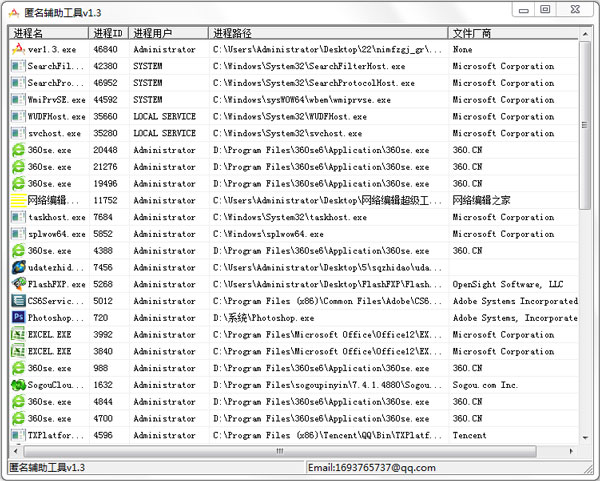This screenshot has width=600, height=481.
Task: Select process ID cell 46840
Action: [106, 49]
